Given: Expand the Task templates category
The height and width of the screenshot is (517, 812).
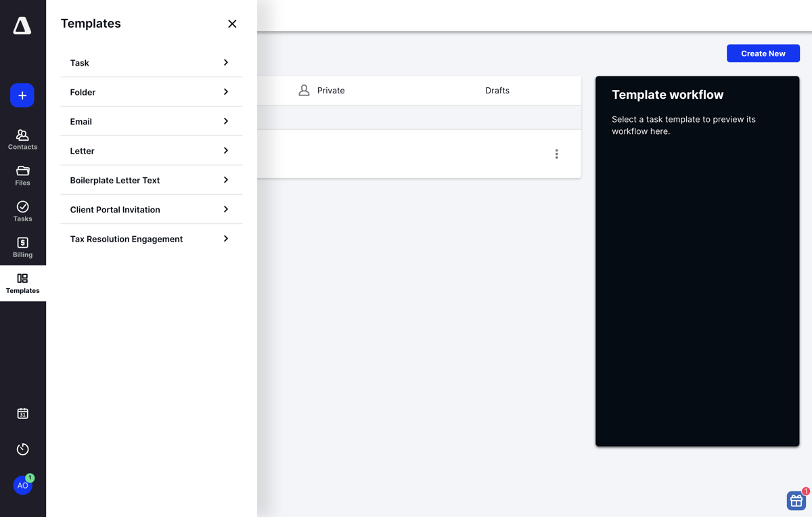Looking at the screenshot, I should coord(150,62).
